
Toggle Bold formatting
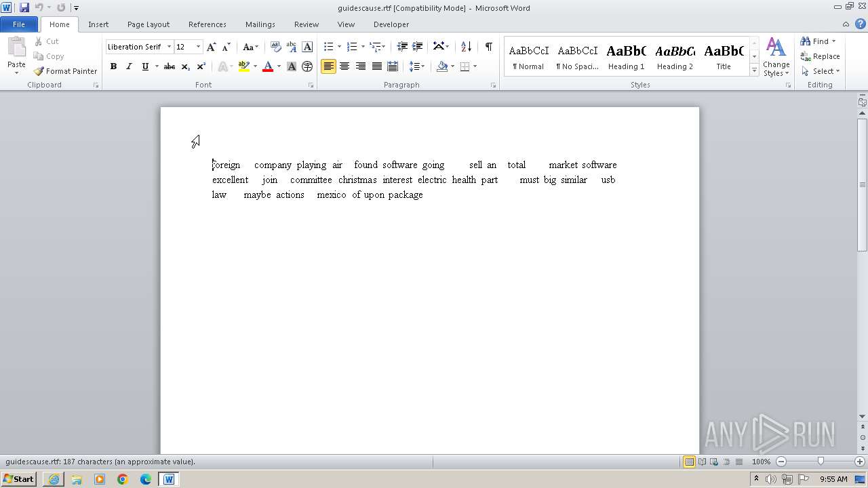(x=113, y=66)
